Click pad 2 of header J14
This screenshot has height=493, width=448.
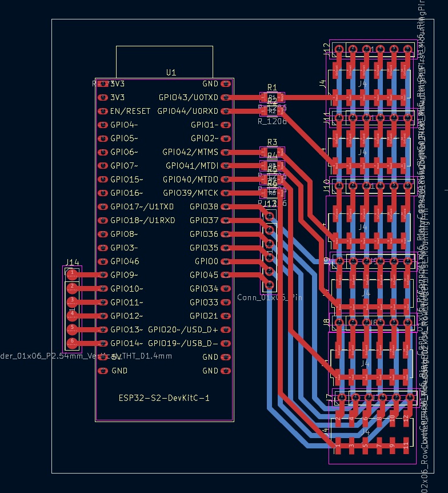(x=72, y=288)
